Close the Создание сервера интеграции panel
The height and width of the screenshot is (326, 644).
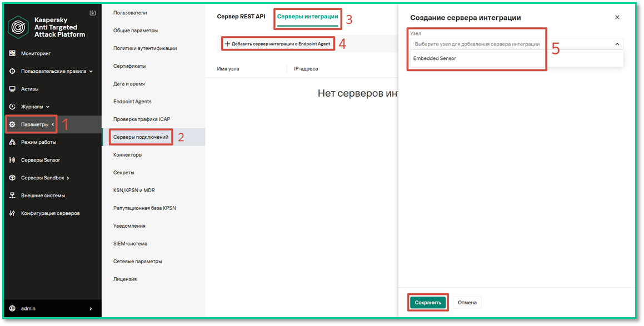[617, 17]
